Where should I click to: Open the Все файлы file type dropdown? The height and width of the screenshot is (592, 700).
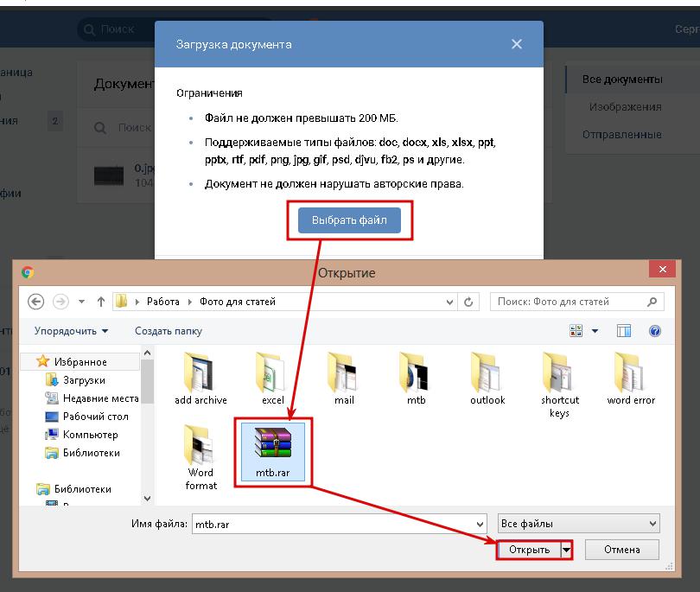pyautogui.click(x=578, y=524)
